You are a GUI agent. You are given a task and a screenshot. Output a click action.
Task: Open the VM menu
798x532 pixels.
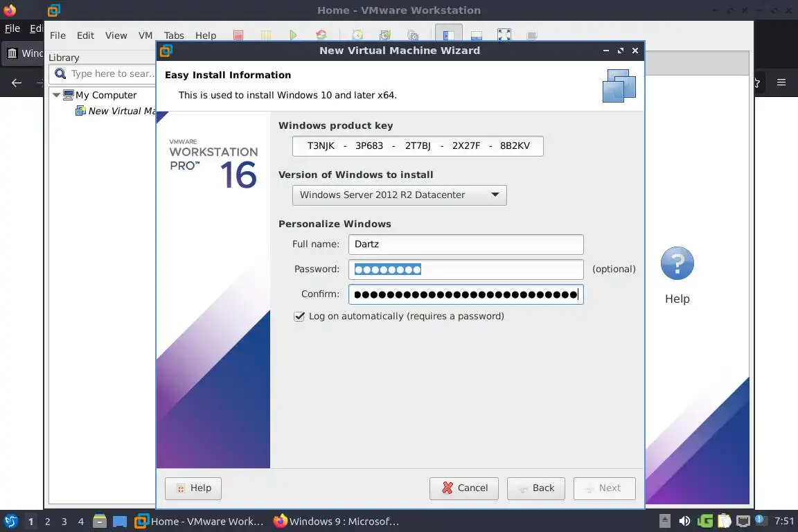145,35
